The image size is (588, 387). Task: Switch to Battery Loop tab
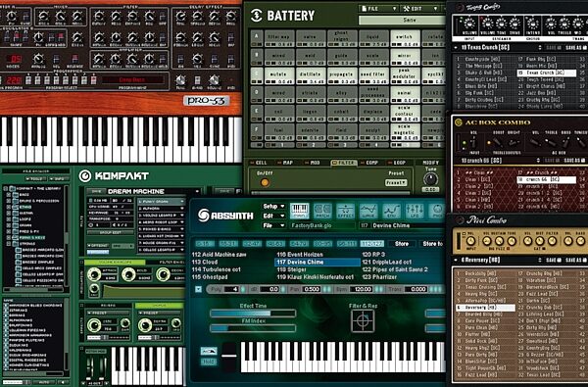(397, 163)
